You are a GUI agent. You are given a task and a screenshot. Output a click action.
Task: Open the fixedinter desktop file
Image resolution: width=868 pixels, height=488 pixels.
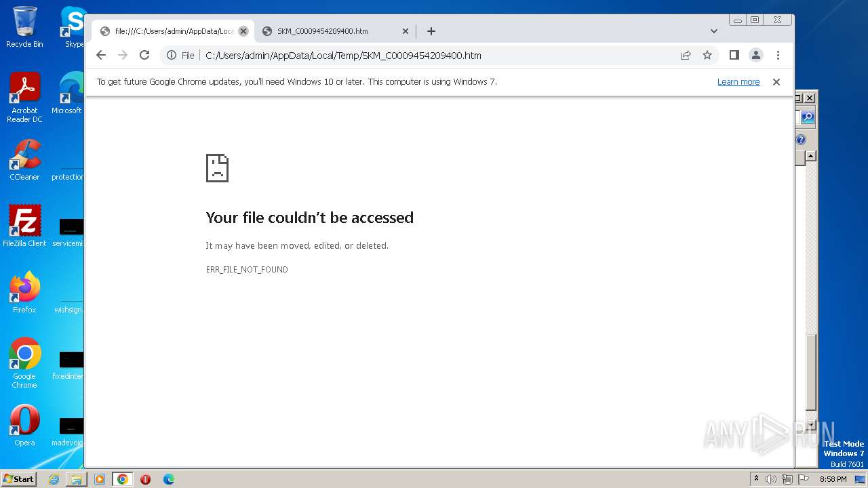(69, 365)
